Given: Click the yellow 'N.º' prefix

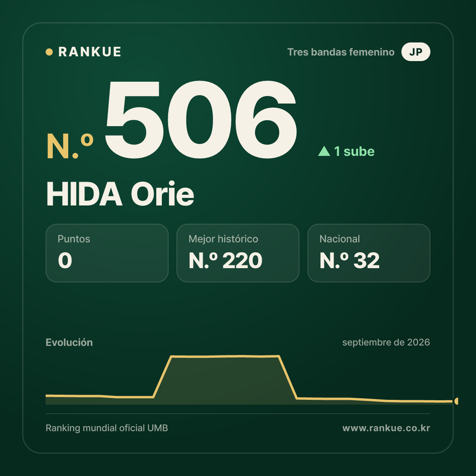Looking at the screenshot, I should pyautogui.click(x=70, y=146).
